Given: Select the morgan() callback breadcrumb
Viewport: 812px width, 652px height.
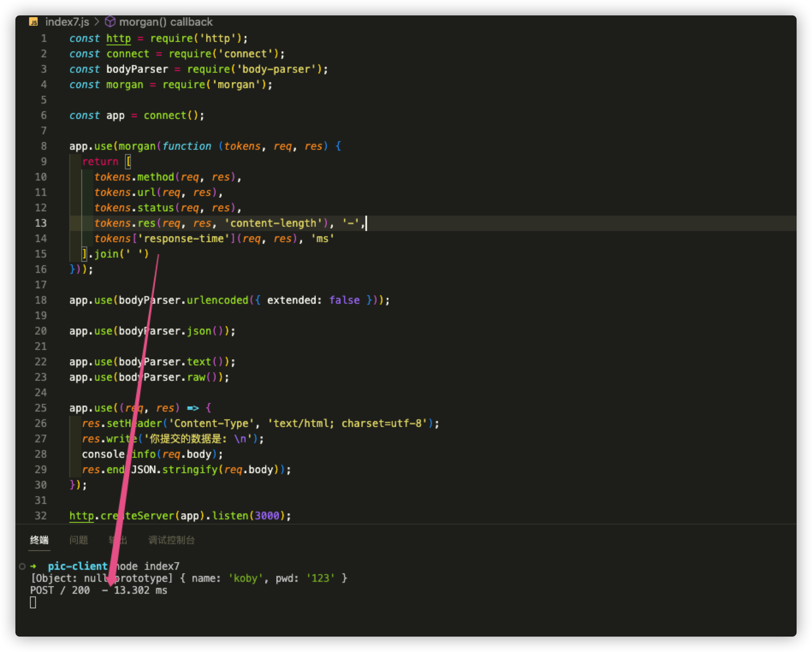Looking at the screenshot, I should tap(166, 22).
